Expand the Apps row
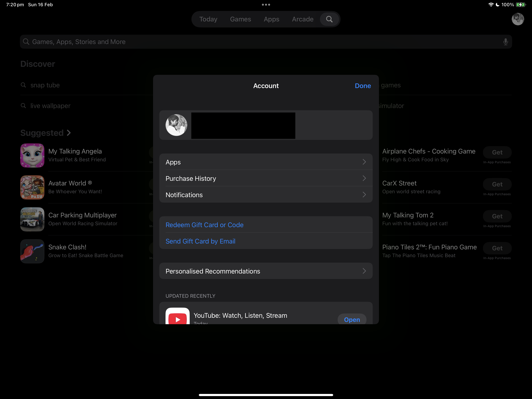 (x=266, y=162)
